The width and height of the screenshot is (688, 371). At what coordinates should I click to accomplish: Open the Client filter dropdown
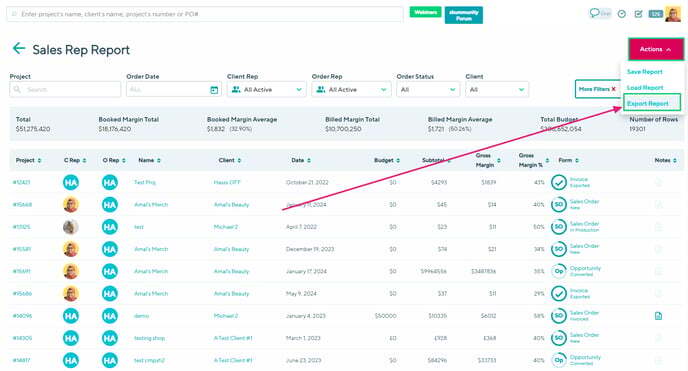tap(497, 89)
